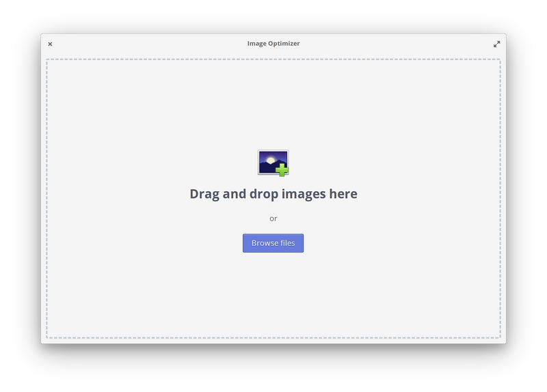Click the 'Drag and drop images here' heading
Viewport: 547px width, 392px height.
pyautogui.click(x=273, y=194)
